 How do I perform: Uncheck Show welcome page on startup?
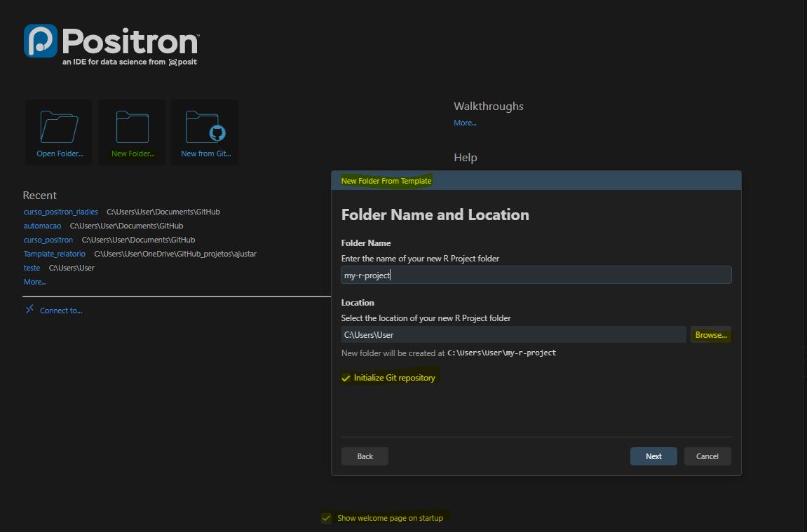327,518
